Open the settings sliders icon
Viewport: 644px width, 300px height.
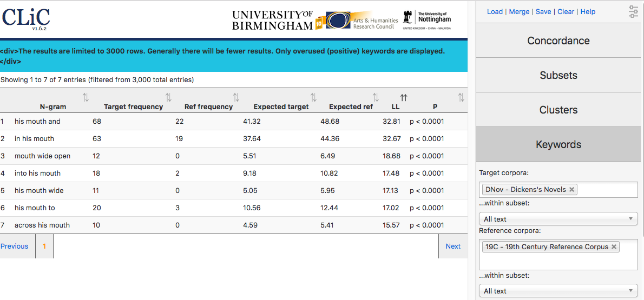(634, 11)
